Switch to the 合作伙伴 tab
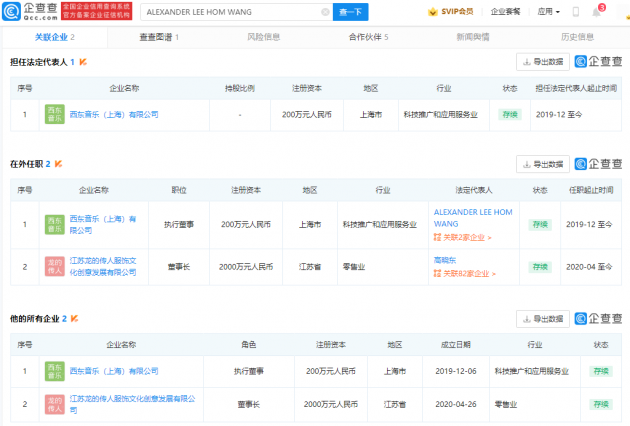Screen dimensions: 630x426 click(x=367, y=36)
